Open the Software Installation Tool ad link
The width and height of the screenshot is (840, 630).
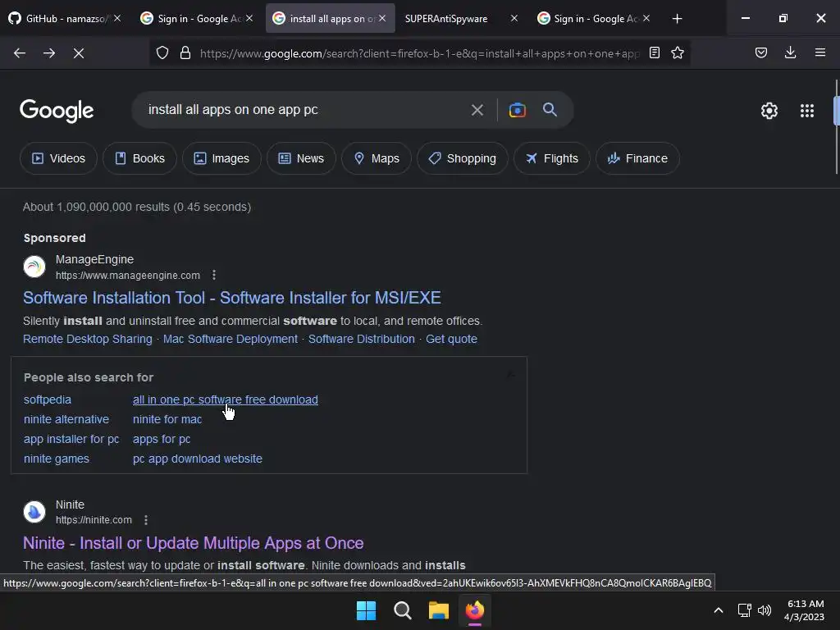click(x=232, y=298)
